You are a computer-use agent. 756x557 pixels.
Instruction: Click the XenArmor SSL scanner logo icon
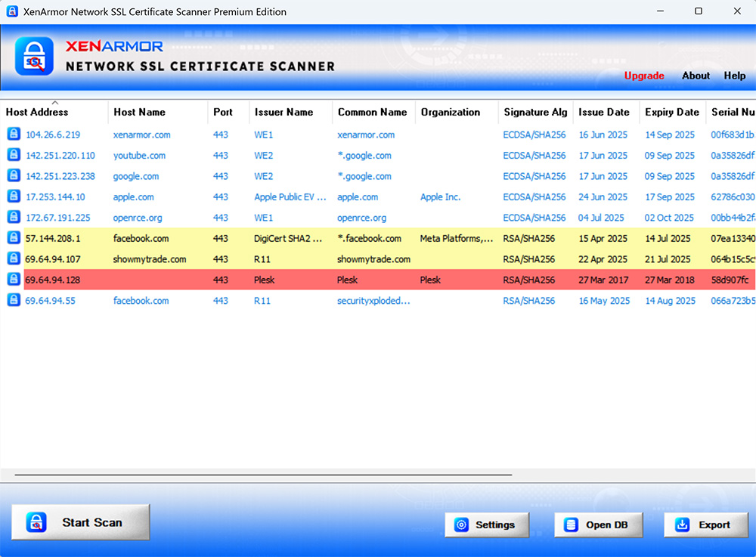(34, 57)
